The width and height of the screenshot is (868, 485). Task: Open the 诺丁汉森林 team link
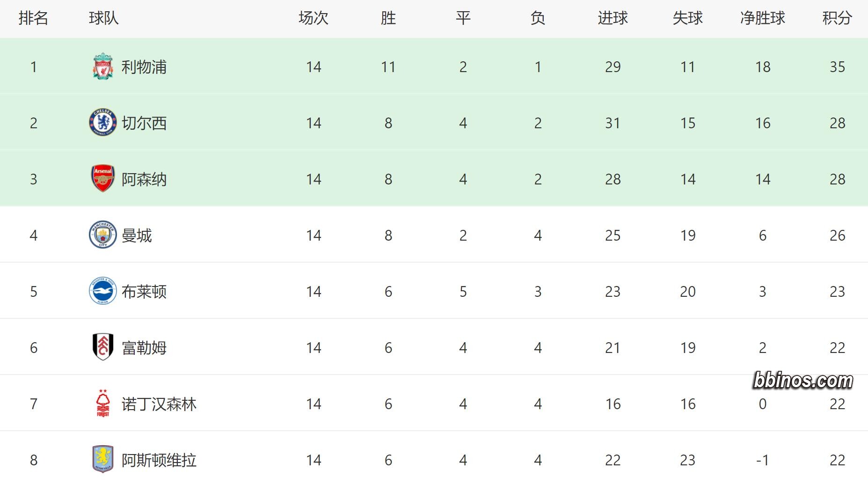point(159,404)
